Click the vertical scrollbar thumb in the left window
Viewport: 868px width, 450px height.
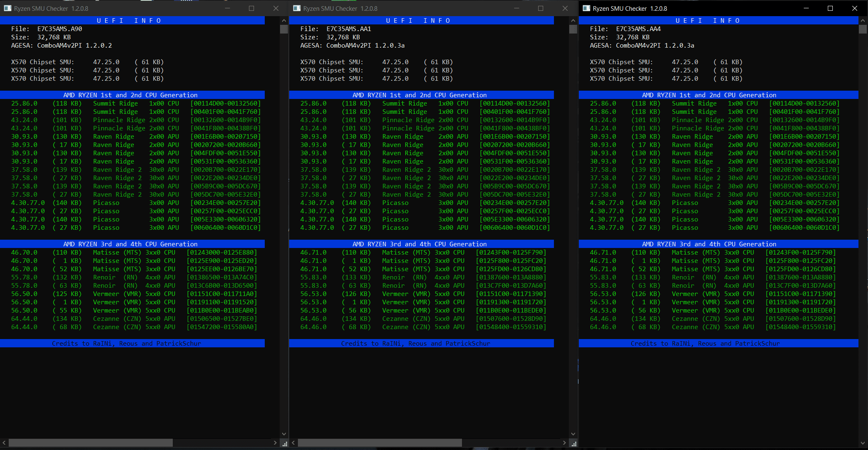(284, 29)
